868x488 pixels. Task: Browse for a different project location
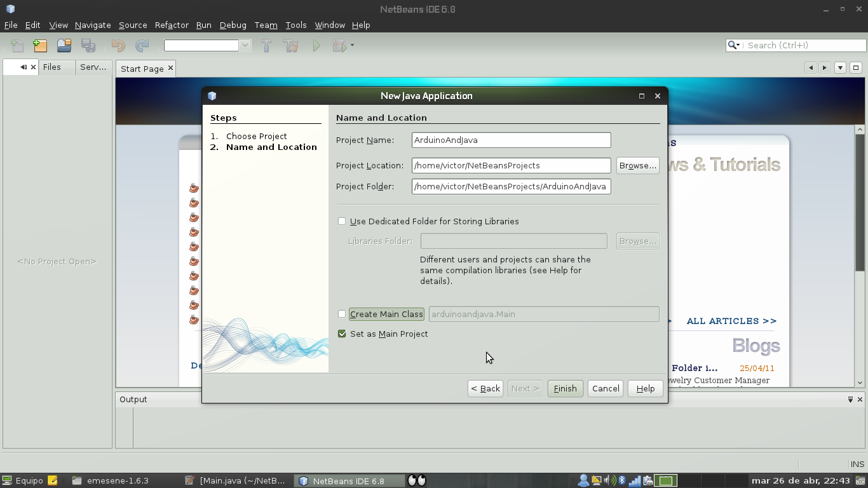637,165
